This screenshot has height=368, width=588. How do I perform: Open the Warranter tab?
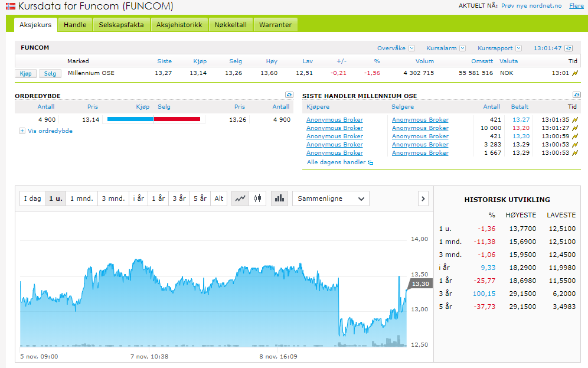tap(275, 25)
